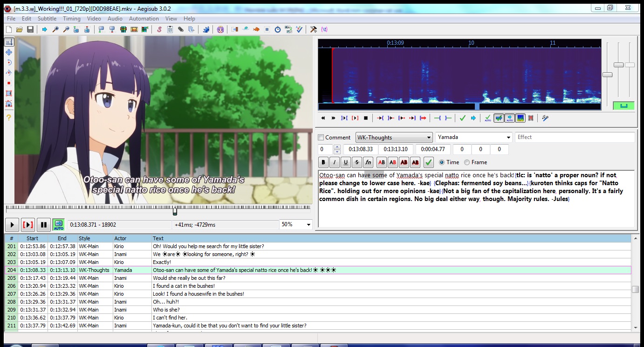Open the Spell Checker icon
This screenshot has height=347, width=644.
299,29
